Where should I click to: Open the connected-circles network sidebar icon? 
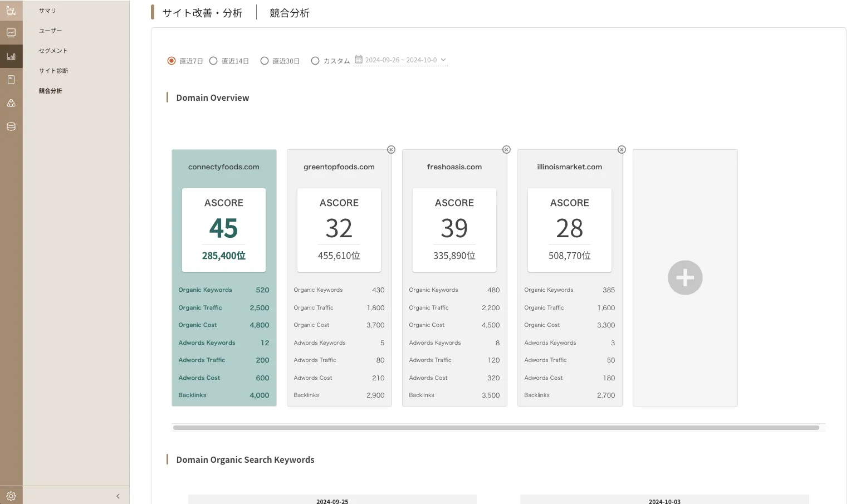coord(11,103)
